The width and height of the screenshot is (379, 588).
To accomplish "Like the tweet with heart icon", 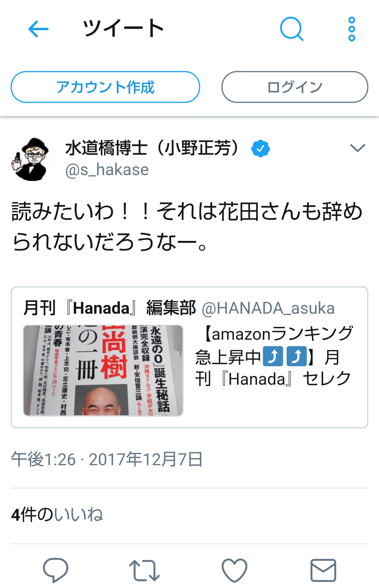I will [234, 570].
